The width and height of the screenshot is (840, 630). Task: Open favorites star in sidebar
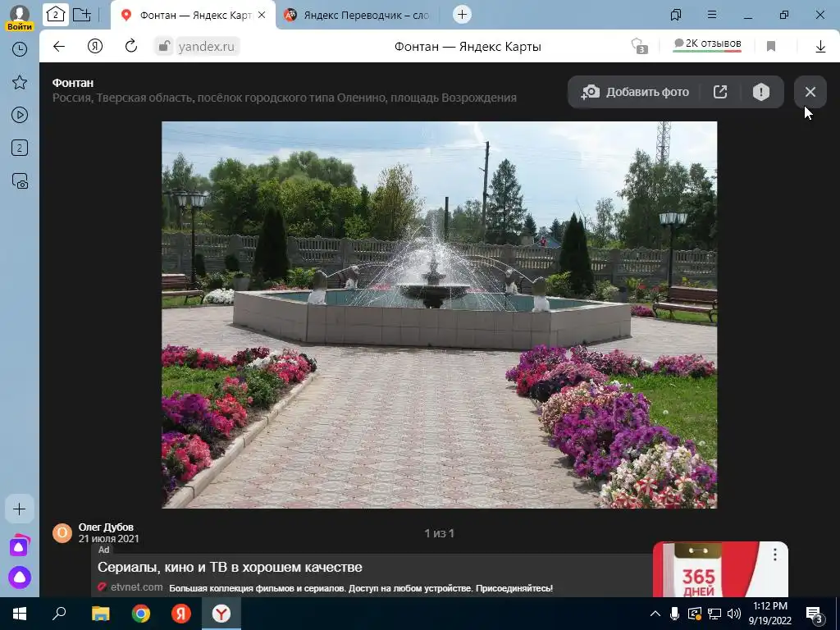pyautogui.click(x=20, y=83)
